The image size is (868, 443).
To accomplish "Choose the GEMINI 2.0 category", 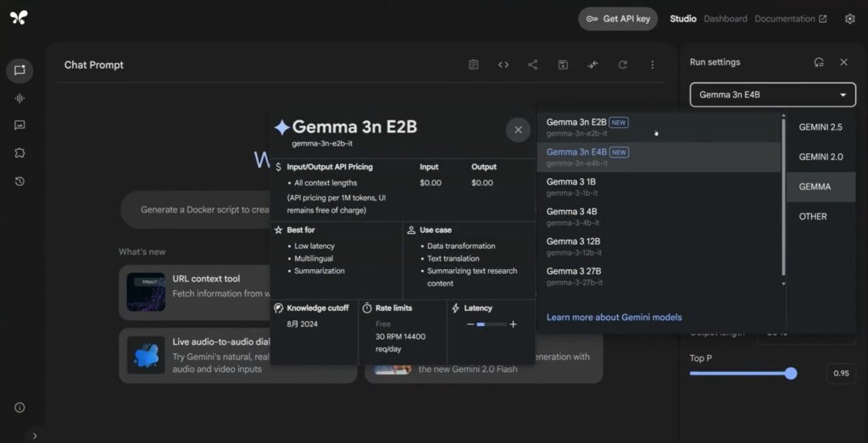I will point(821,157).
